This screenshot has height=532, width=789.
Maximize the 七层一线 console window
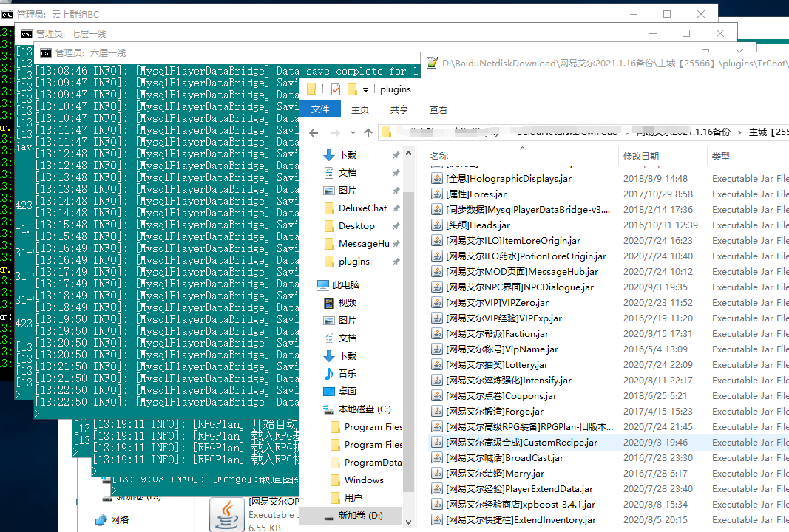pyautogui.click(x=685, y=33)
